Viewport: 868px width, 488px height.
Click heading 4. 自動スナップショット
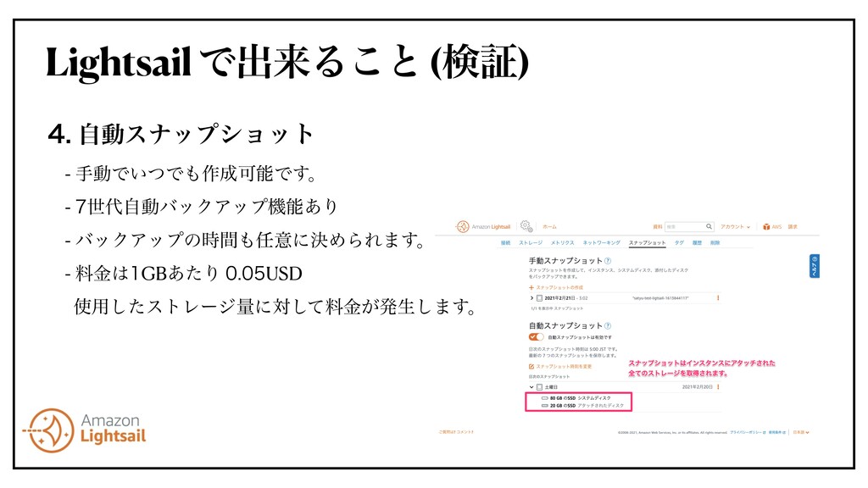coord(181,135)
